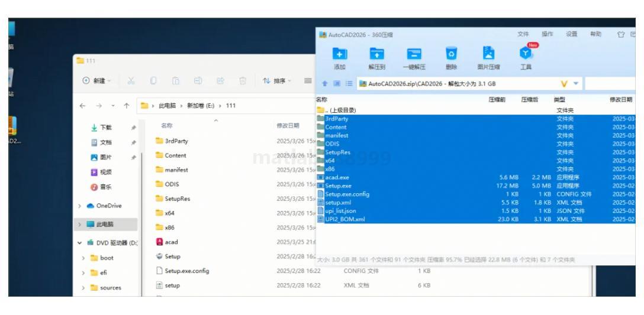
Task: Click the yellow V security scan icon
Action: [564, 84]
